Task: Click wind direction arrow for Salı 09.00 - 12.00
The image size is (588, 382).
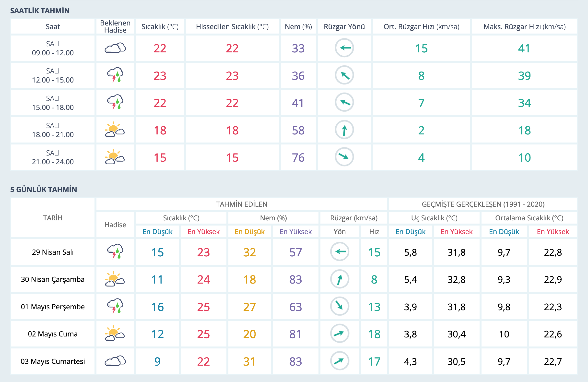Action: tap(344, 48)
